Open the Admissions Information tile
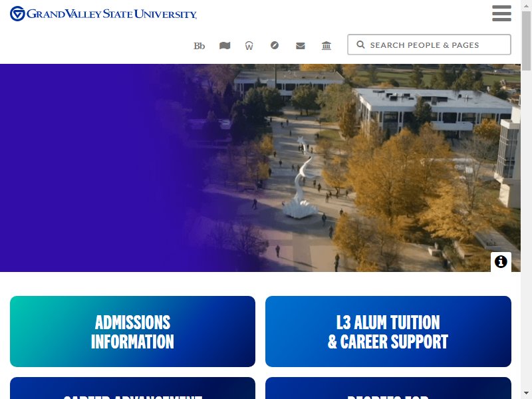532x399 pixels. pyautogui.click(x=132, y=331)
